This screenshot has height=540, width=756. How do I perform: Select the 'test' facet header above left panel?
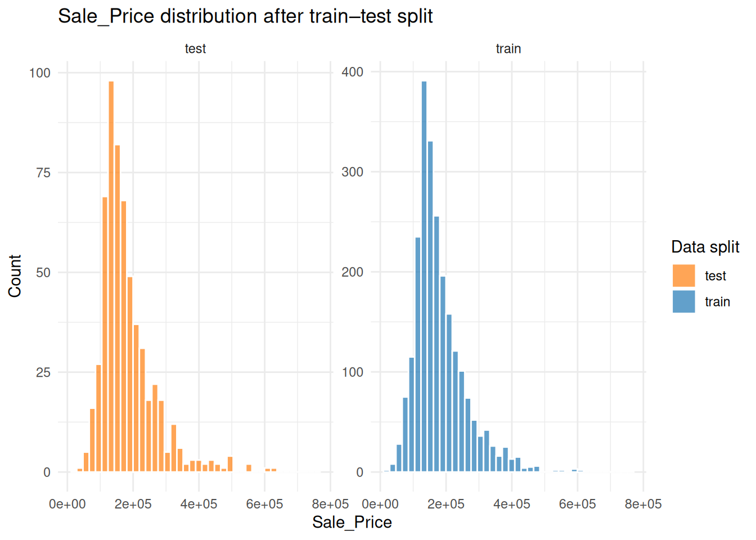[195, 49]
